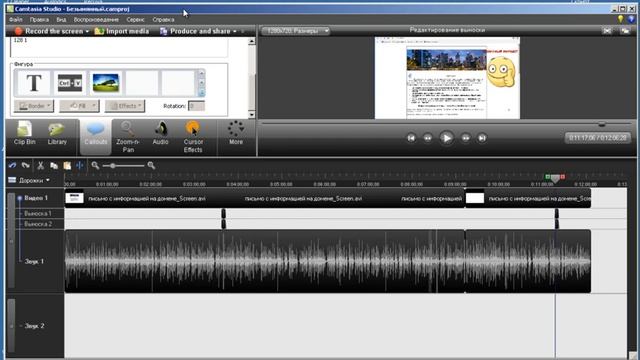Select the Callouts tab

96,136
